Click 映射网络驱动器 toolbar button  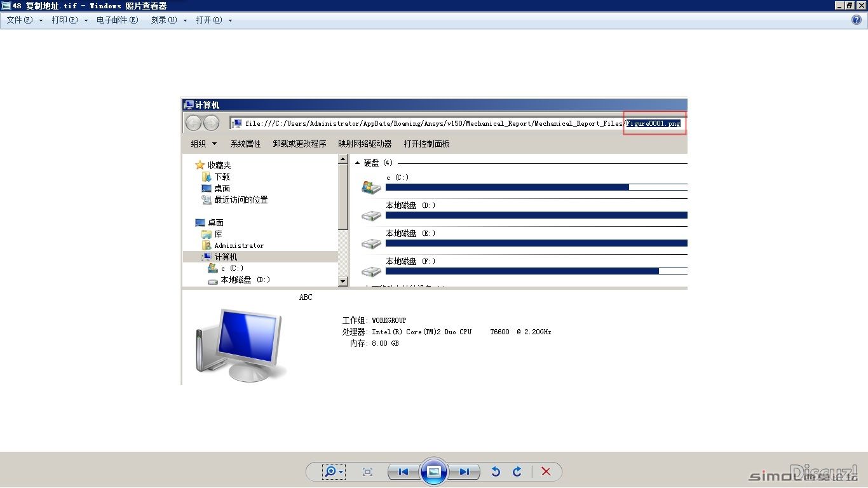[365, 144]
